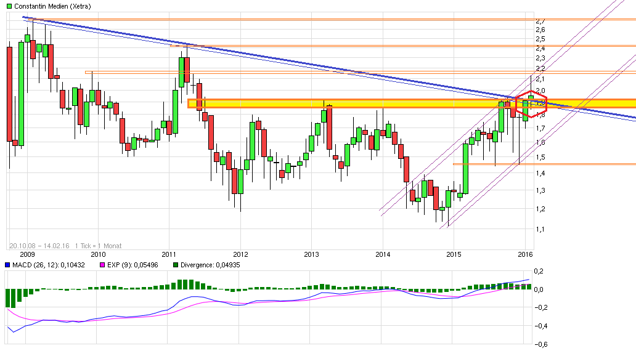The image size is (636, 364).
Task: Click the green Constantin Medien legend swatch
Action: pyautogui.click(x=9, y=6)
